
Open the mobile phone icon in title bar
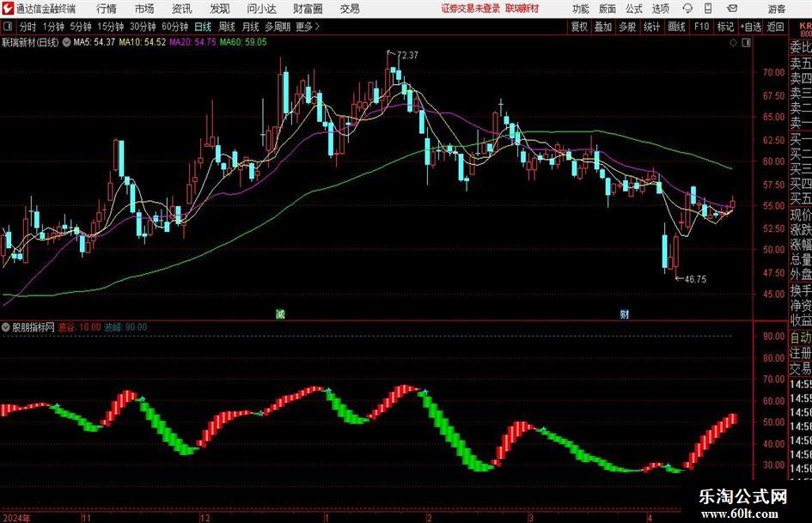(708, 9)
